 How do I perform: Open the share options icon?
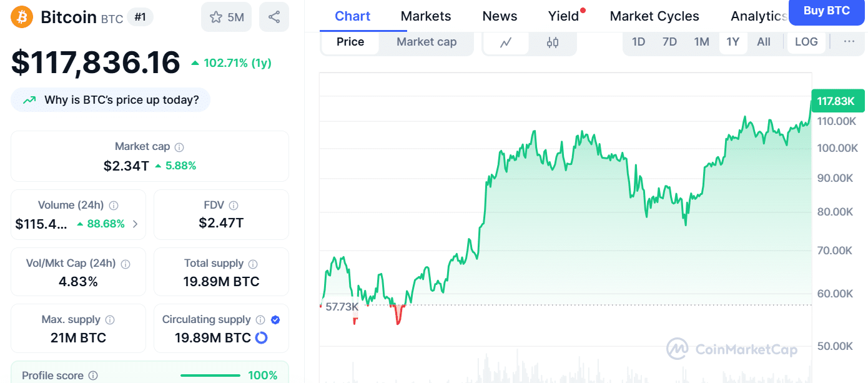[x=274, y=17]
